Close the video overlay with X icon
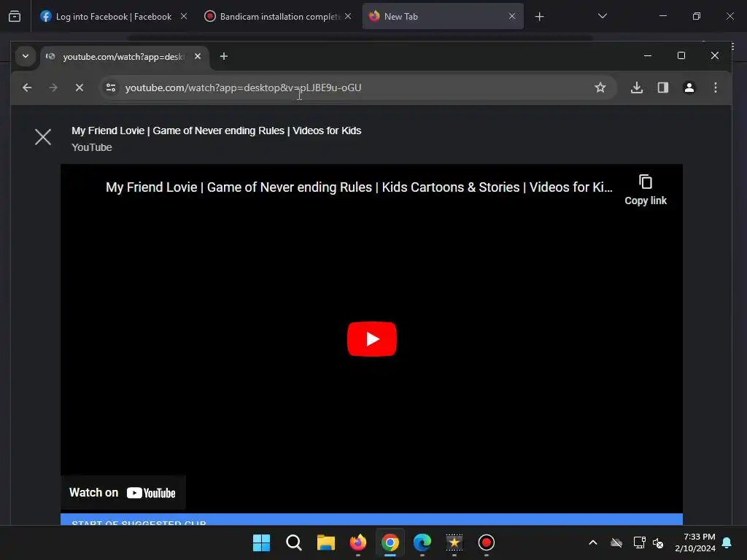This screenshot has height=560, width=747. tap(43, 137)
